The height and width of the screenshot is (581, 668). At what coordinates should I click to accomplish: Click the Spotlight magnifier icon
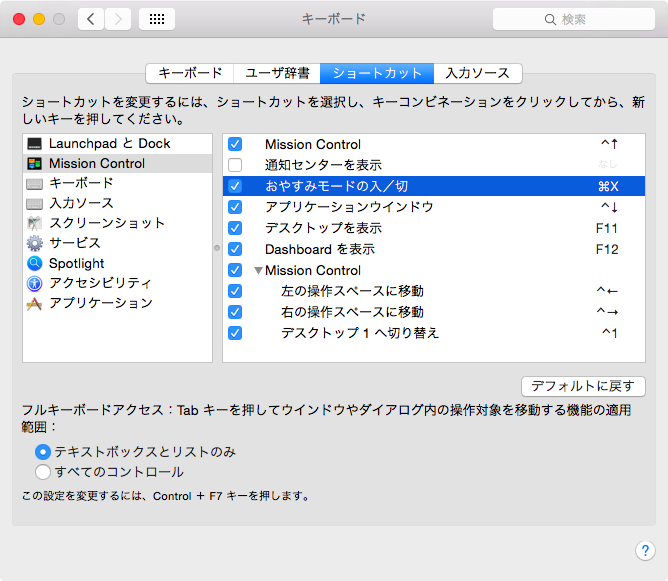point(35,263)
